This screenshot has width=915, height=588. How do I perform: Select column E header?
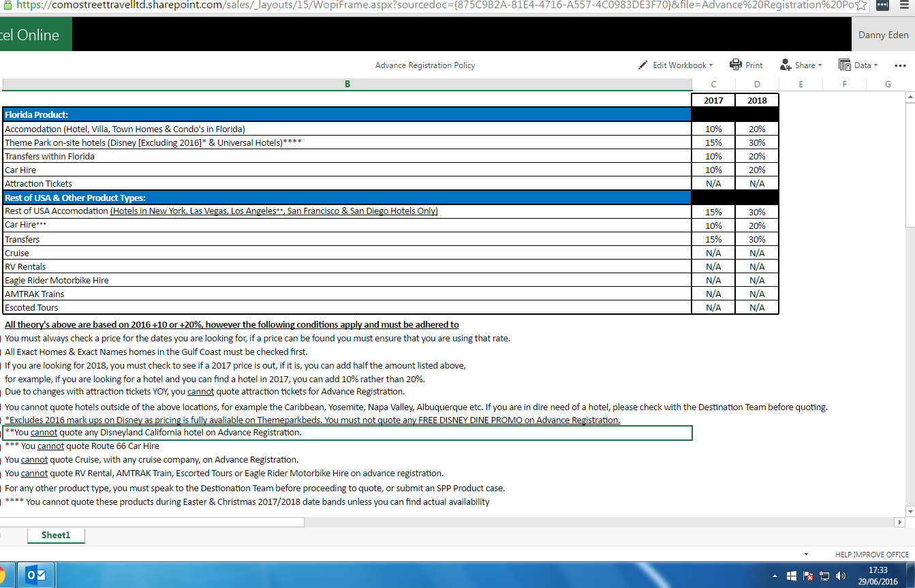(x=801, y=84)
